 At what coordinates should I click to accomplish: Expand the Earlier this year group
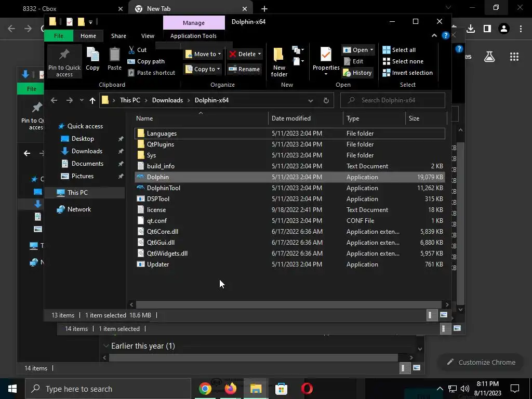[106, 346]
